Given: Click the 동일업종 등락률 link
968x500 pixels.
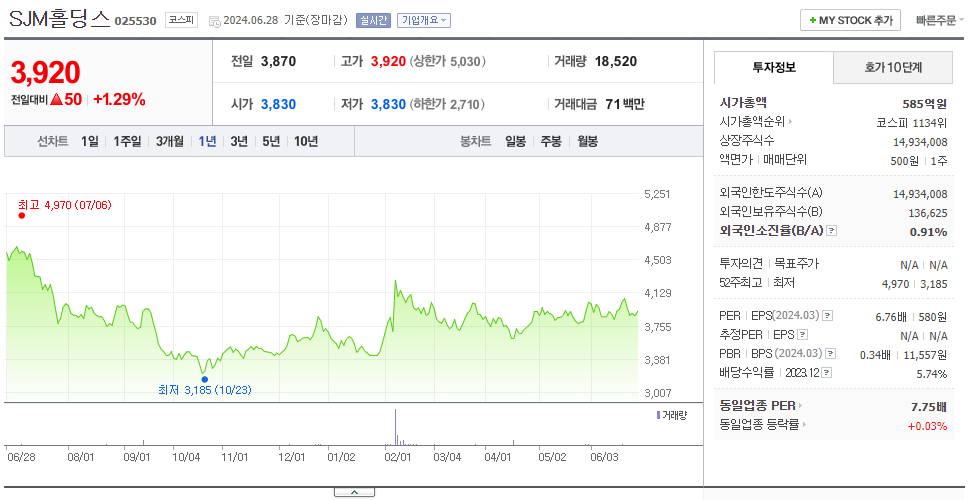Looking at the screenshot, I should pyautogui.click(x=759, y=425).
